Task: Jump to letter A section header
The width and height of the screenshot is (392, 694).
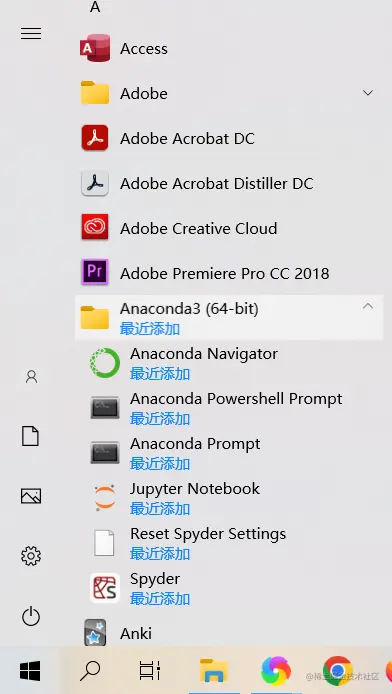Action: pos(95,7)
